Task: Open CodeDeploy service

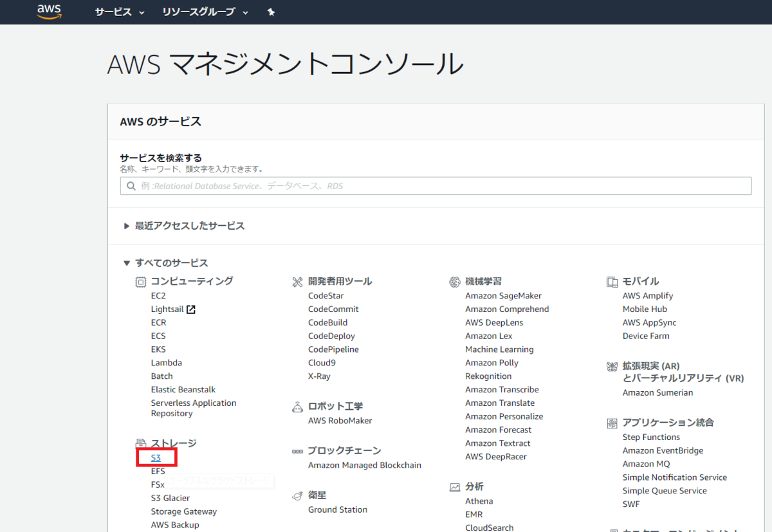Action: coord(331,336)
